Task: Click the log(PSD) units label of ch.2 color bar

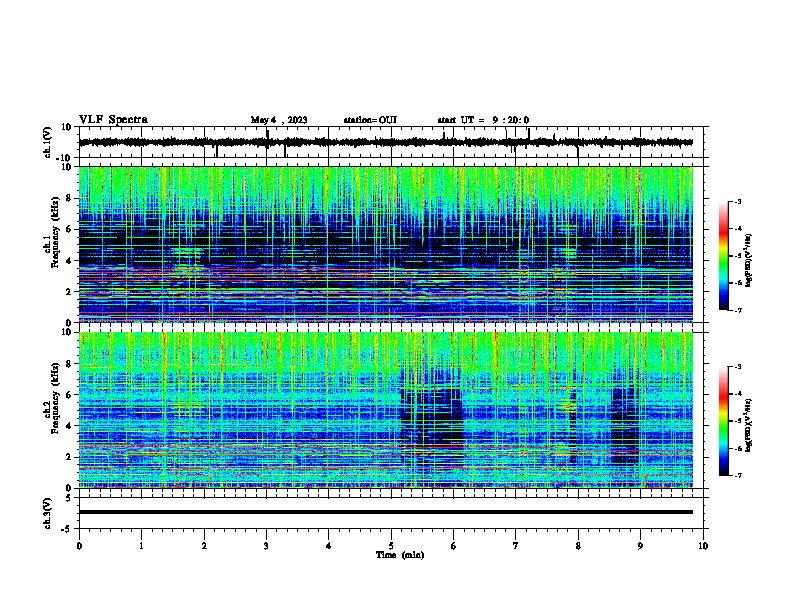Action: click(x=749, y=425)
